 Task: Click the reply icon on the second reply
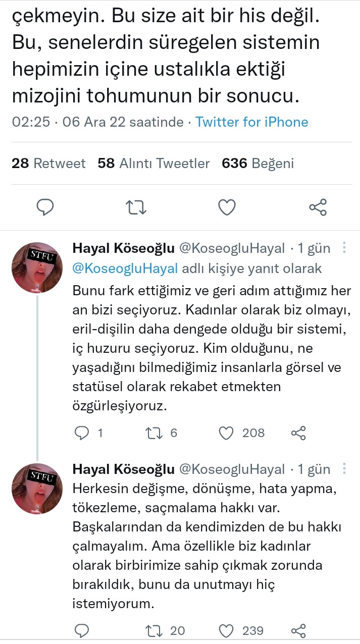81,630
